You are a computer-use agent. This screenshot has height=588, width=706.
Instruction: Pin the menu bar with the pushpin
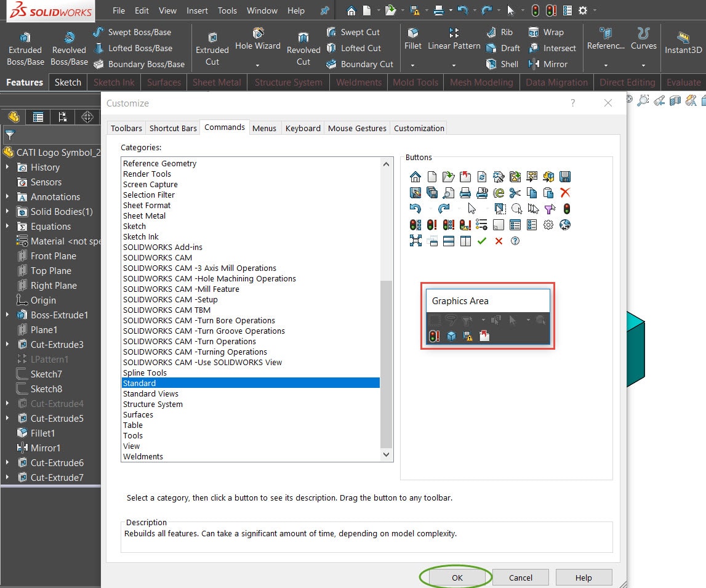coord(324,11)
